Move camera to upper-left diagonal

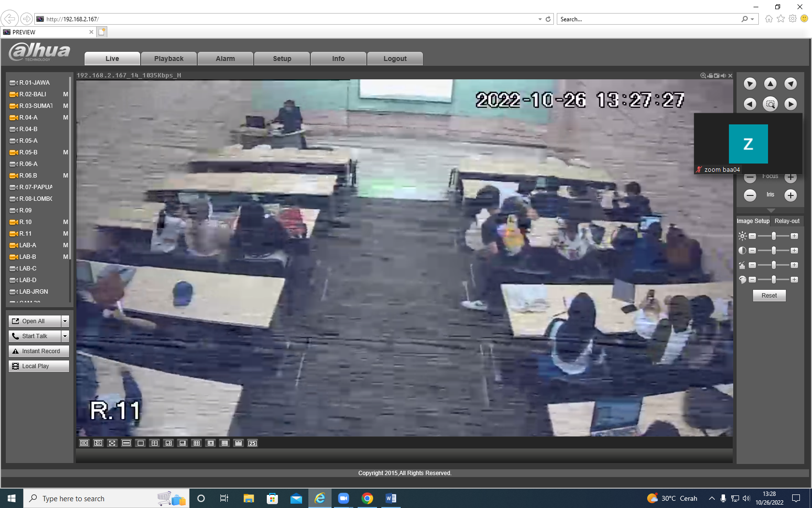pyautogui.click(x=750, y=84)
